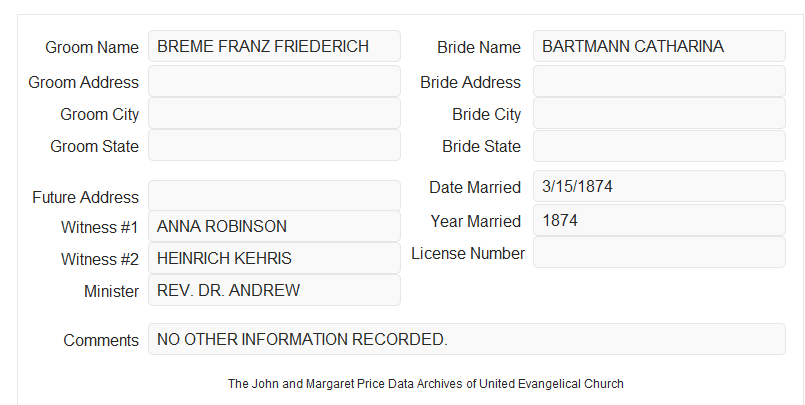Select the Groom City field

tap(274, 113)
